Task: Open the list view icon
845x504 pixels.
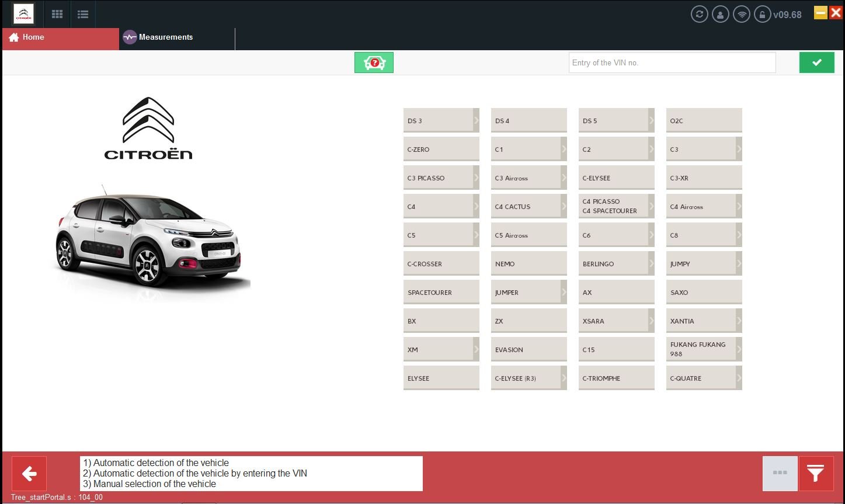Action: [83, 14]
